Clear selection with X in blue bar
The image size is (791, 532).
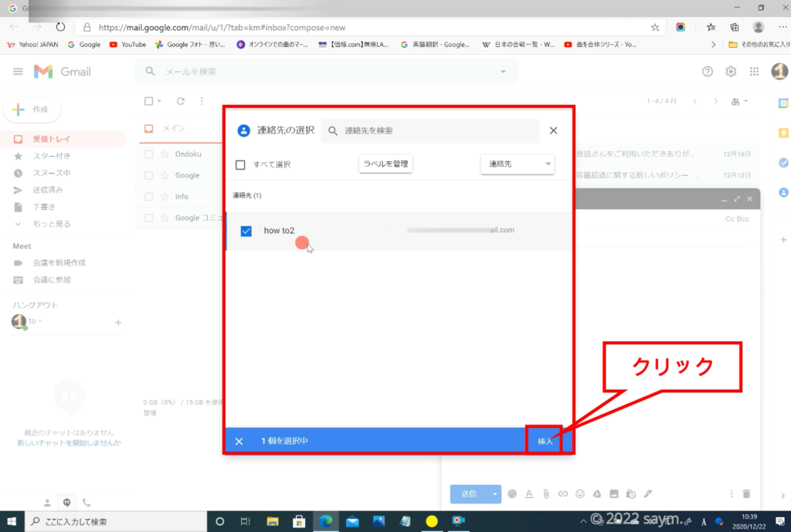239,441
